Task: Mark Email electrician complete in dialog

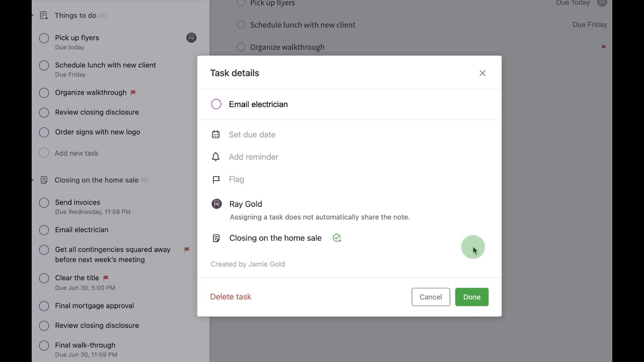Action: click(x=216, y=104)
